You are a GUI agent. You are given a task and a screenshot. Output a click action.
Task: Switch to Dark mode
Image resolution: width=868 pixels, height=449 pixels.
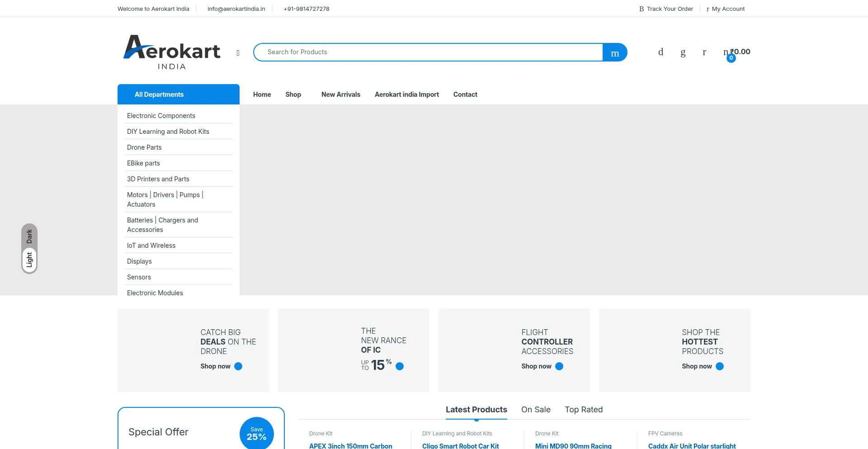point(29,236)
